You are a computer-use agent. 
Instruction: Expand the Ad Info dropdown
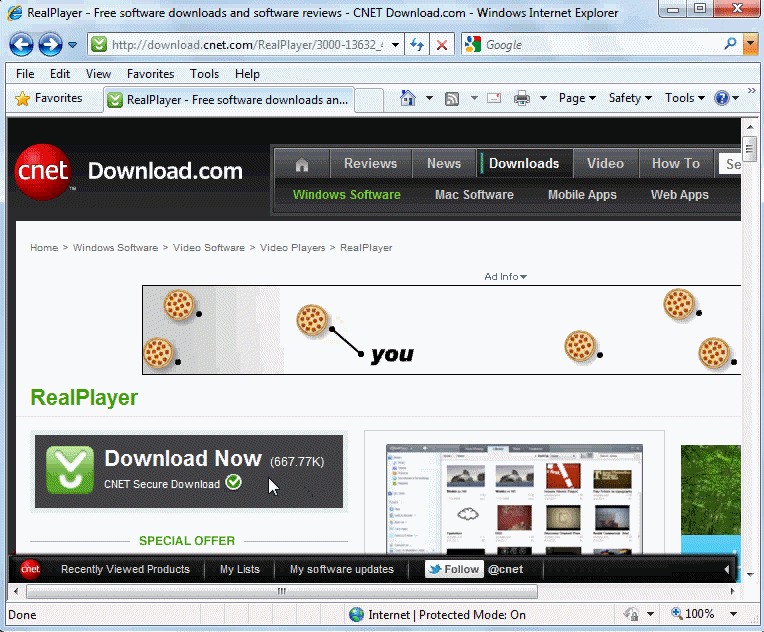click(x=505, y=277)
